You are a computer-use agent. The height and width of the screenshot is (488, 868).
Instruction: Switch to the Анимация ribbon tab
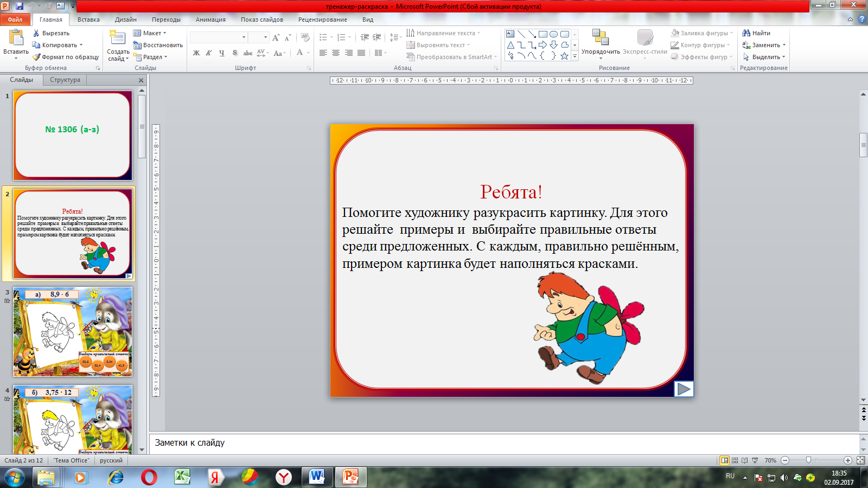pos(210,20)
